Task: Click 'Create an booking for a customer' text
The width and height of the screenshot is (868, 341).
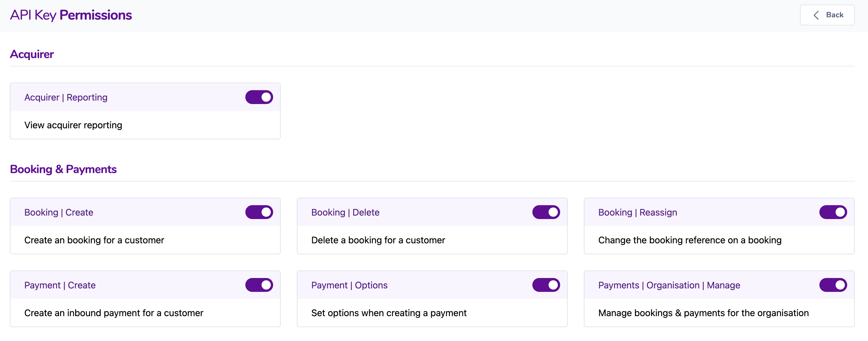Action: click(94, 240)
